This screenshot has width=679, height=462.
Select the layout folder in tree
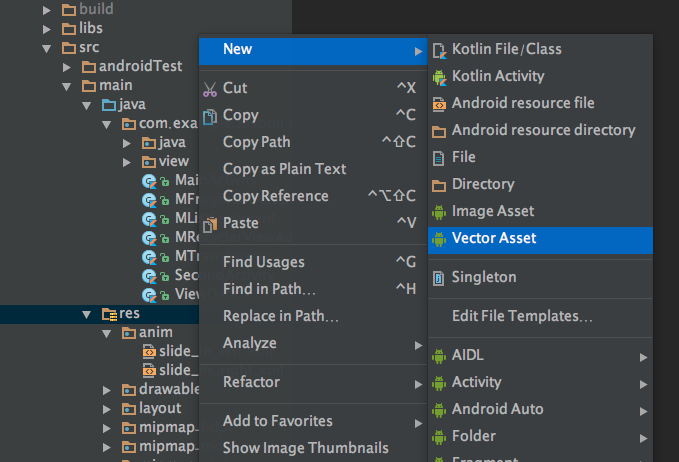pyautogui.click(x=160, y=408)
